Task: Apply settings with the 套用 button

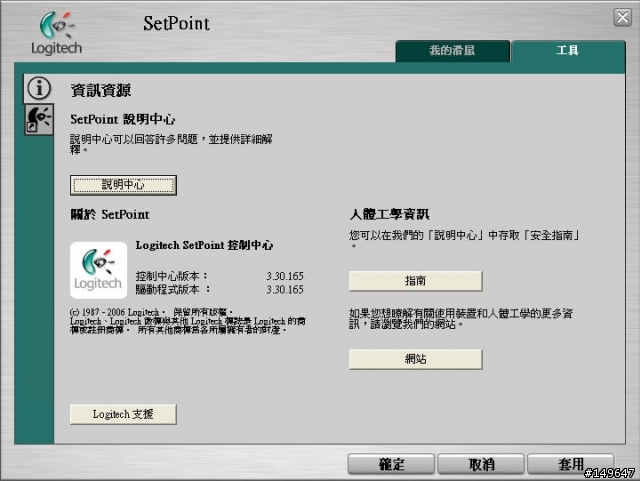Action: point(571,464)
